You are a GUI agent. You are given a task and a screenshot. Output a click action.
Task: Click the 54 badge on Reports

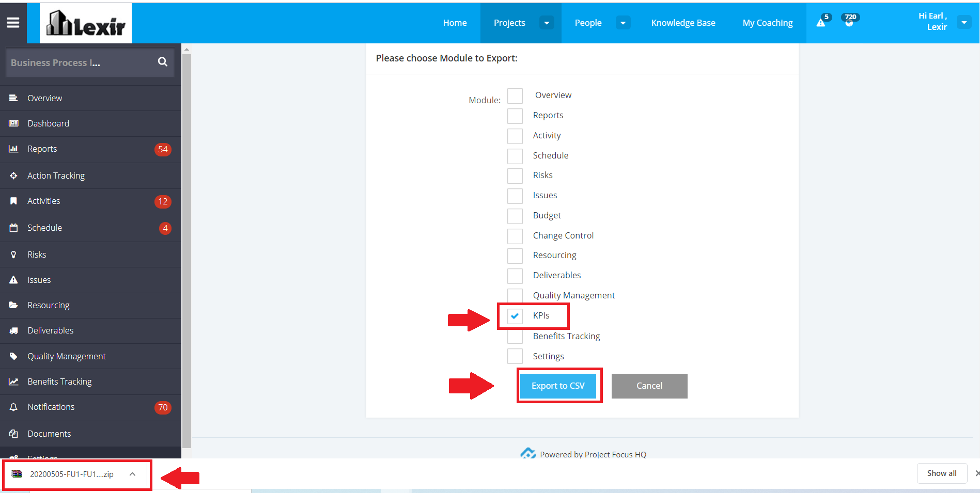(x=163, y=149)
